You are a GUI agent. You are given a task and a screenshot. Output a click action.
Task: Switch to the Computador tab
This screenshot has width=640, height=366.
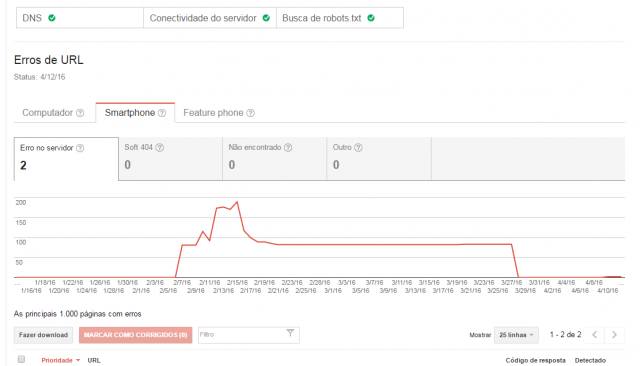click(53, 113)
